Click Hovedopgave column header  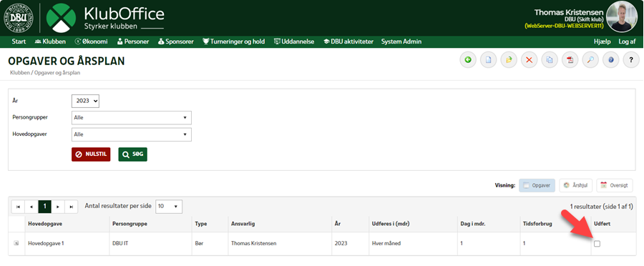pyautogui.click(x=45, y=224)
